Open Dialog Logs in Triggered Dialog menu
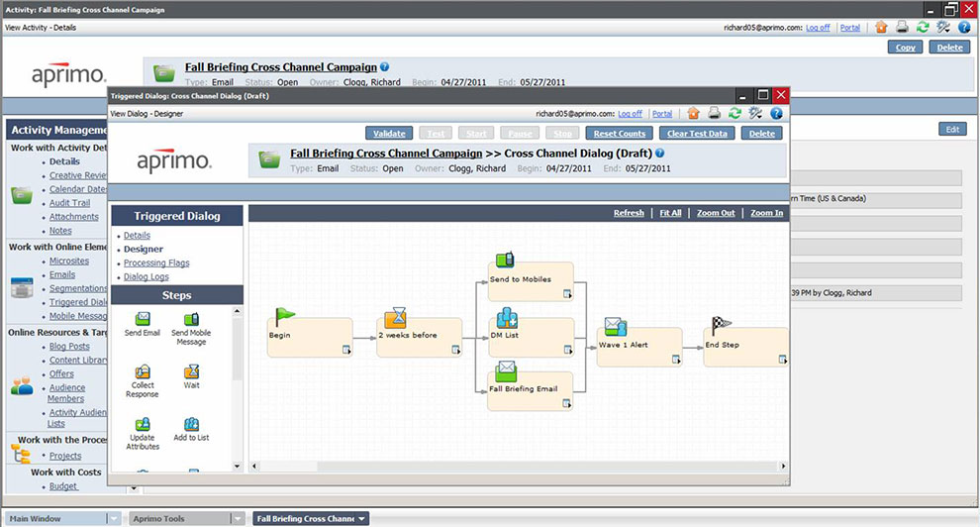 pyautogui.click(x=147, y=277)
